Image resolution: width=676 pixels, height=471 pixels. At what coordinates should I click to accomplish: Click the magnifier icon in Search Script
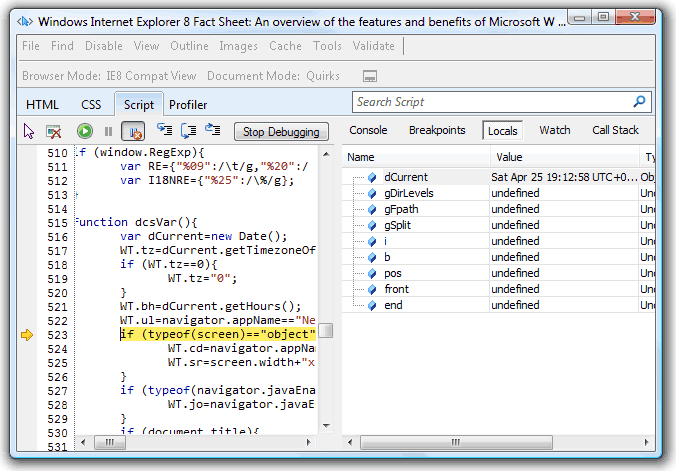click(x=639, y=102)
